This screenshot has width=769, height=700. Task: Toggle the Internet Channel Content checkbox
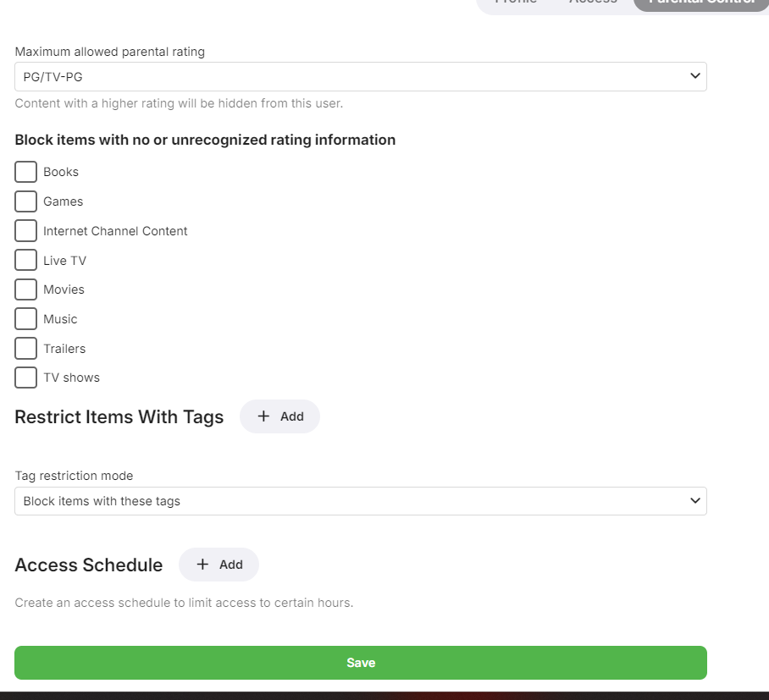pyautogui.click(x=26, y=231)
